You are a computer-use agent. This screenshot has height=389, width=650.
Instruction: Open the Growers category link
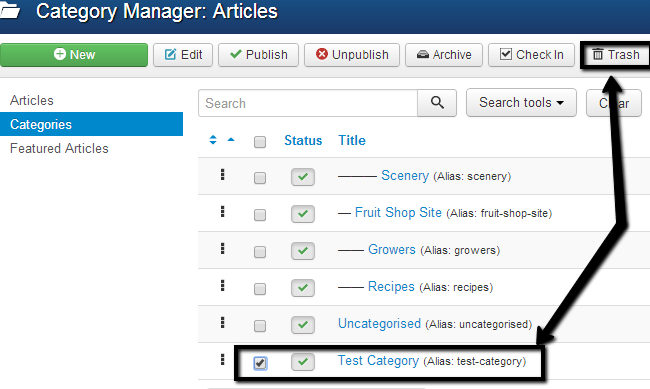[392, 250]
